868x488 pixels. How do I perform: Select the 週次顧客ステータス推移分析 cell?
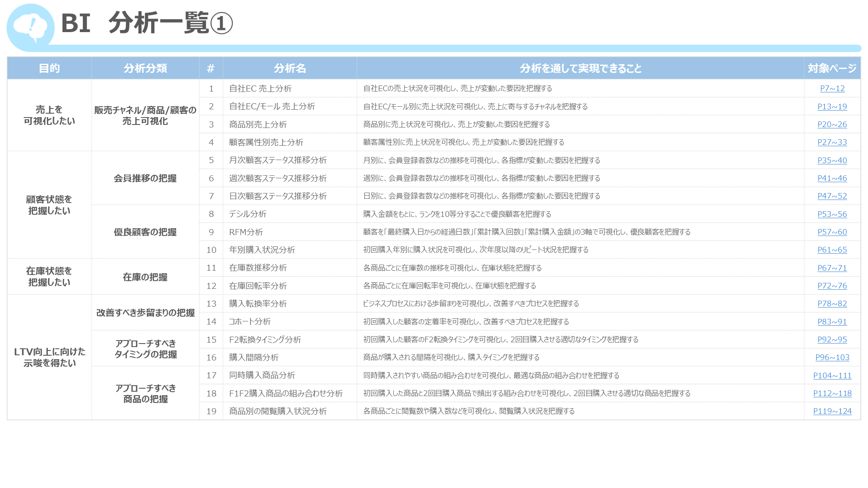pyautogui.click(x=290, y=178)
